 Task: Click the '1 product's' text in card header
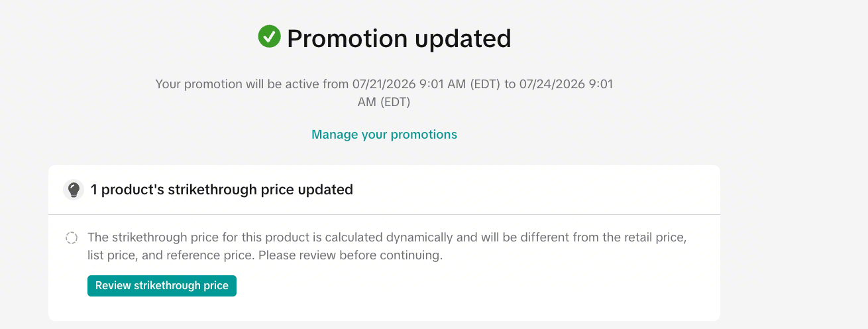click(127, 190)
